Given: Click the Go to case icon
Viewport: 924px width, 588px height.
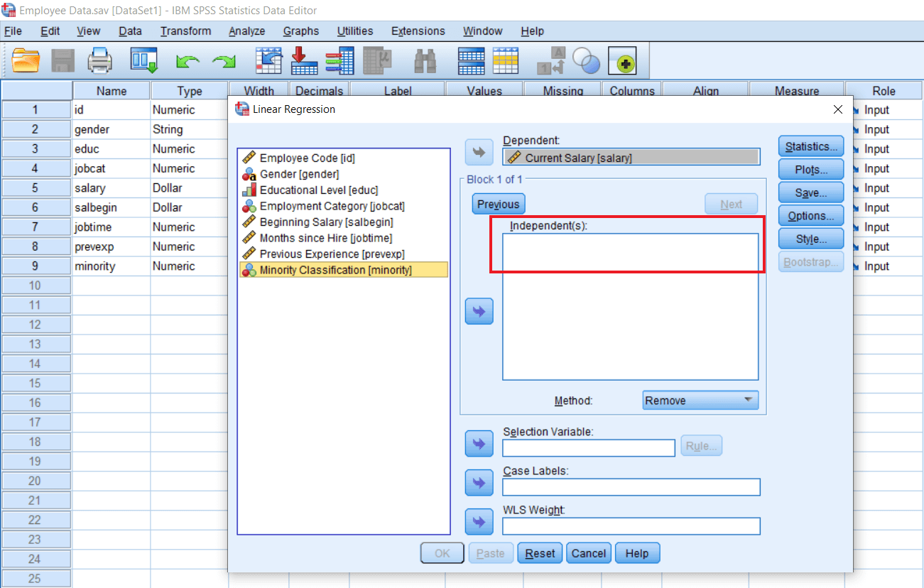Looking at the screenshot, I should coord(268,61).
